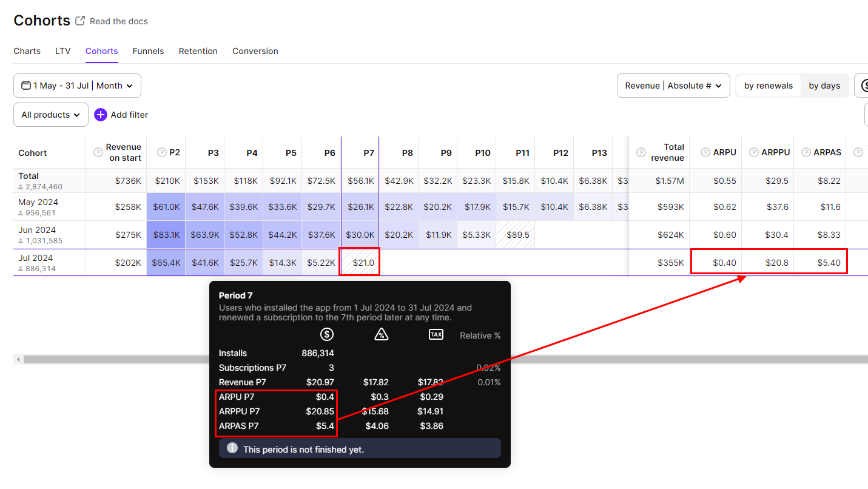
Task: Switch view to by days
Action: tap(824, 86)
